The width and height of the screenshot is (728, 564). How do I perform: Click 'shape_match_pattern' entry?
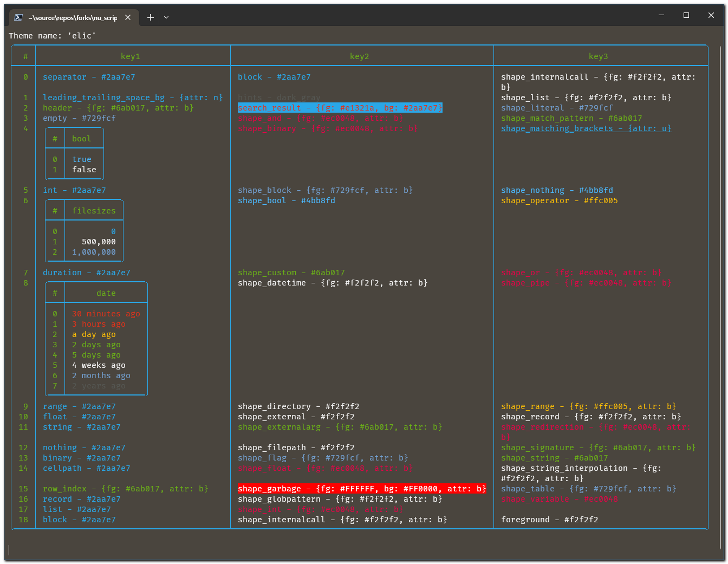tap(571, 118)
